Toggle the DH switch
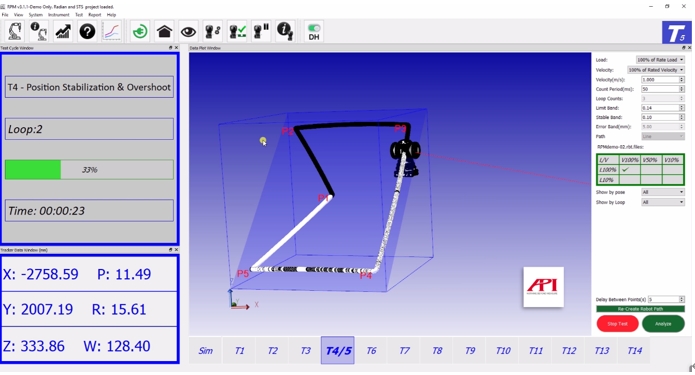The image size is (695, 375). tap(314, 31)
